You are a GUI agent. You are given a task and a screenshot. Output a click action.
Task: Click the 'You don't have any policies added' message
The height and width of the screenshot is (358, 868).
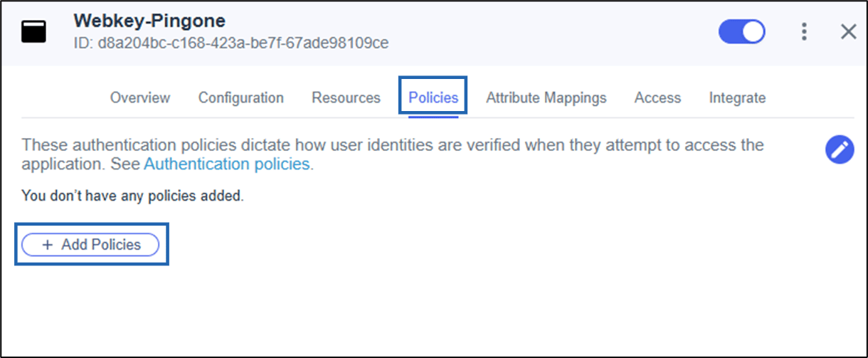click(x=133, y=196)
